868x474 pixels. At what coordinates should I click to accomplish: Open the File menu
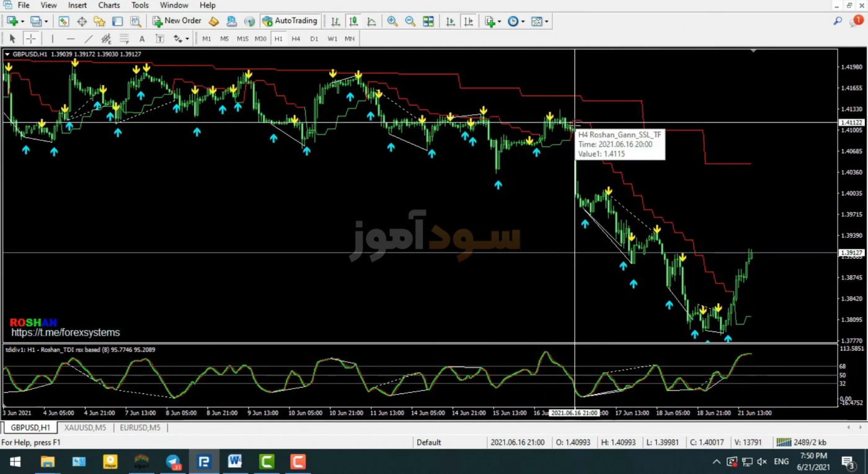pos(23,5)
